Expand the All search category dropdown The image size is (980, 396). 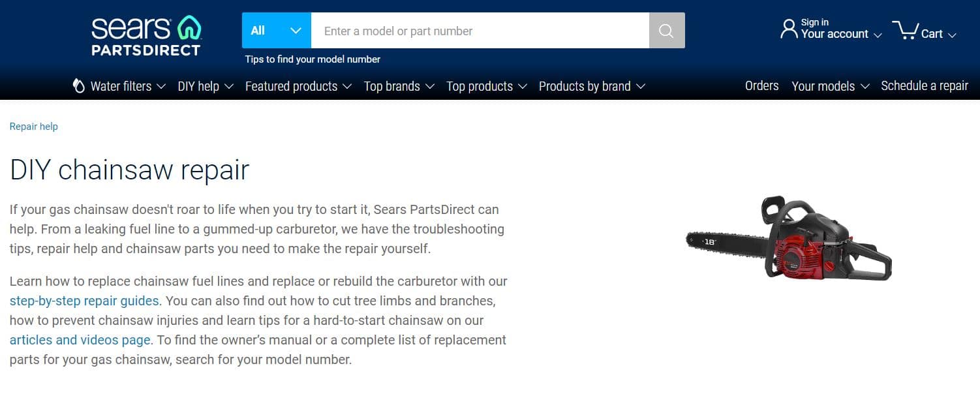pyautogui.click(x=276, y=31)
